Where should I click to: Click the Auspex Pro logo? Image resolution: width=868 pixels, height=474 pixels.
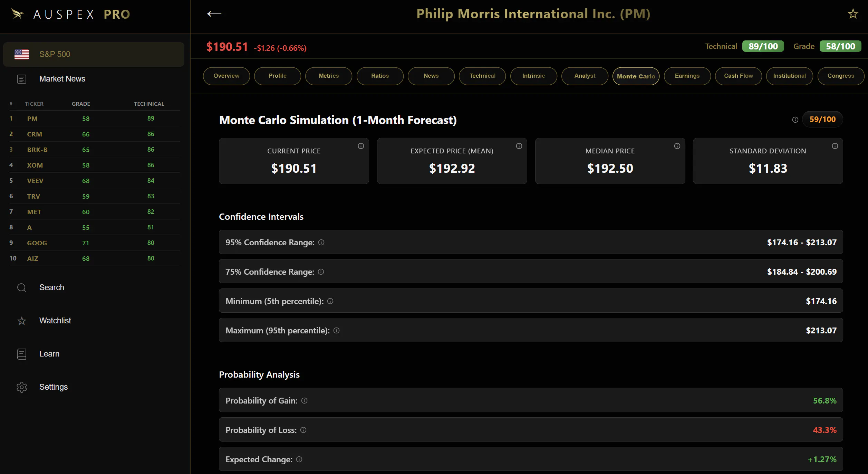point(71,14)
